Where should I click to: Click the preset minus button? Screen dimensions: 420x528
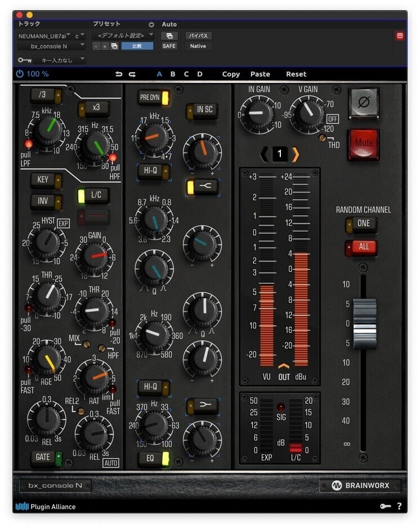(x=96, y=46)
